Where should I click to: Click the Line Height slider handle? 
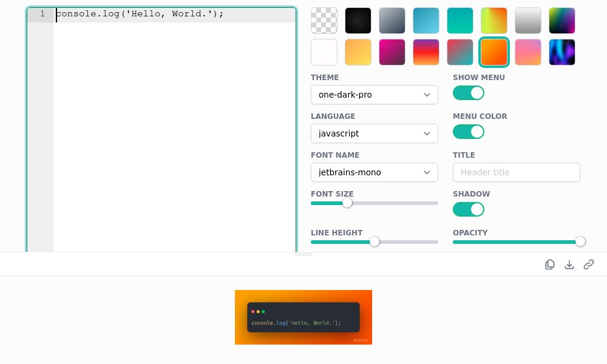tap(375, 241)
